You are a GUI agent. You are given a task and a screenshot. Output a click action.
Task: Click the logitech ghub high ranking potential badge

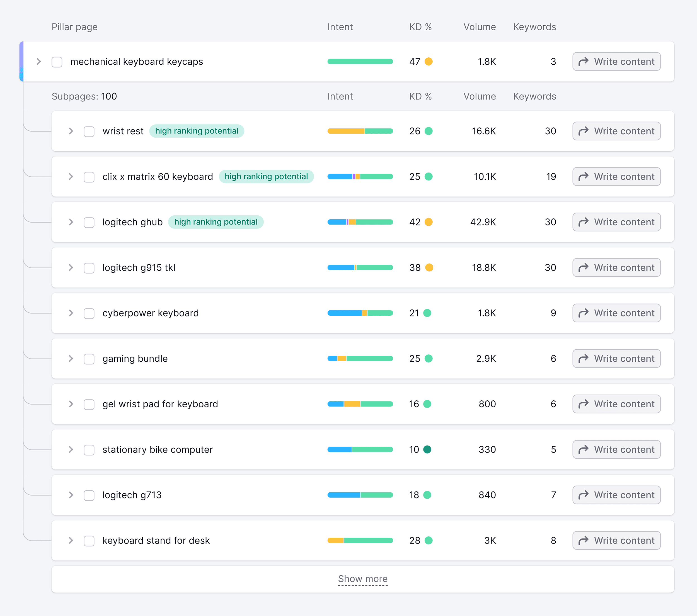pyautogui.click(x=216, y=222)
